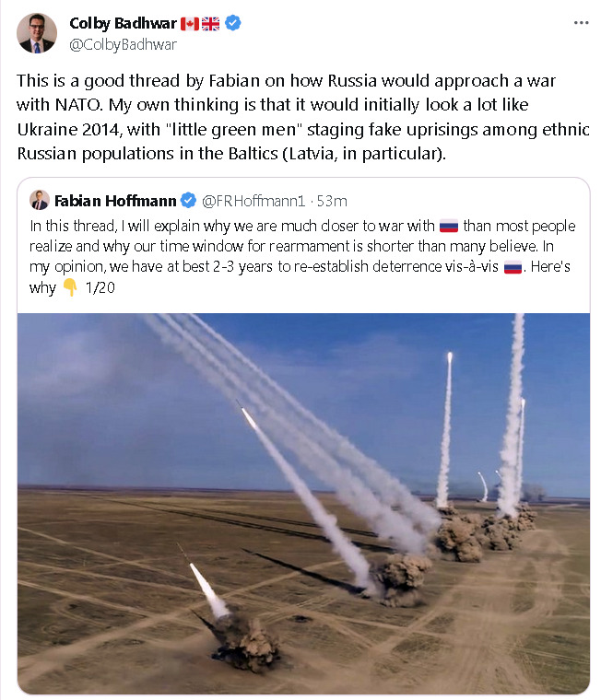Visit the @FRHoffmann1 handle
This screenshot has height=700, width=601.
tap(253, 200)
